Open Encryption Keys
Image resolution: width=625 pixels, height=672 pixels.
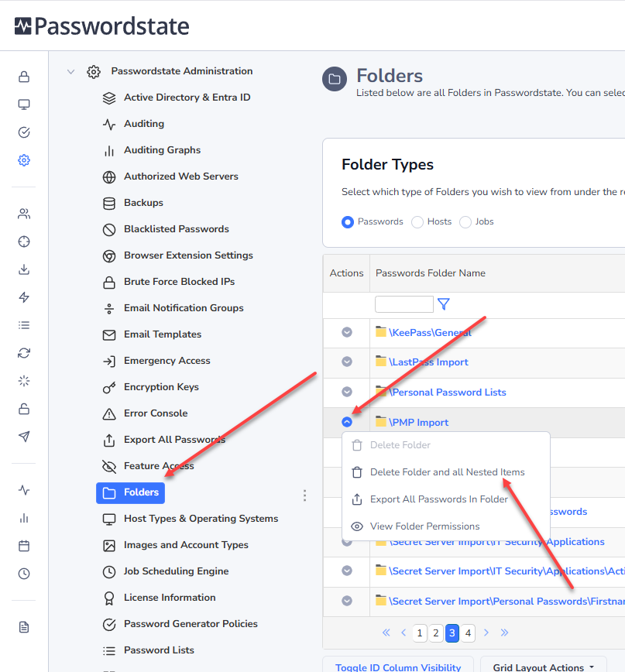point(161,387)
